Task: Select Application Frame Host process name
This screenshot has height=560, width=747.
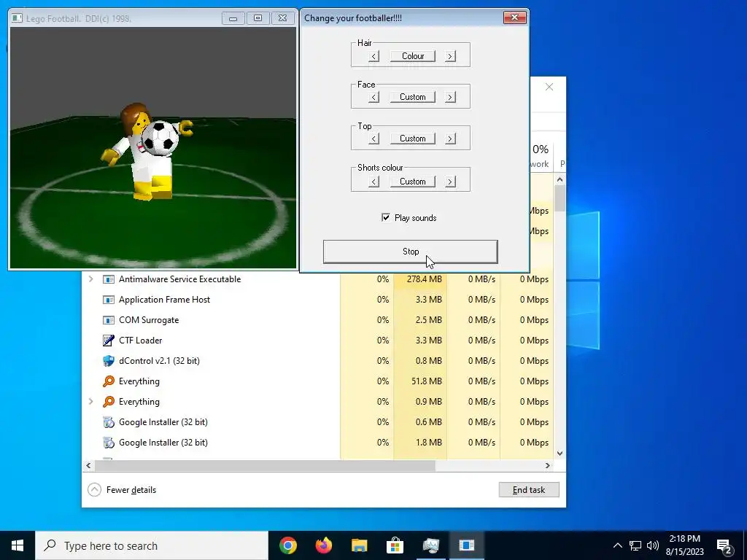Action: point(164,300)
